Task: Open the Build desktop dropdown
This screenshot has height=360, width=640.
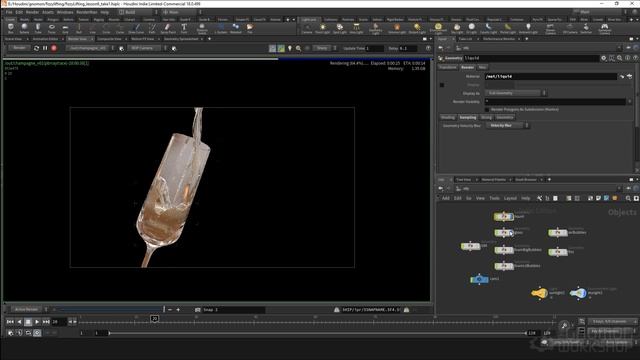Action: pos(138,12)
